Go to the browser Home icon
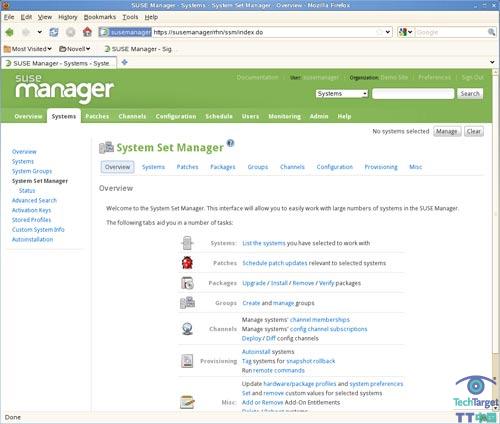 [87, 32]
